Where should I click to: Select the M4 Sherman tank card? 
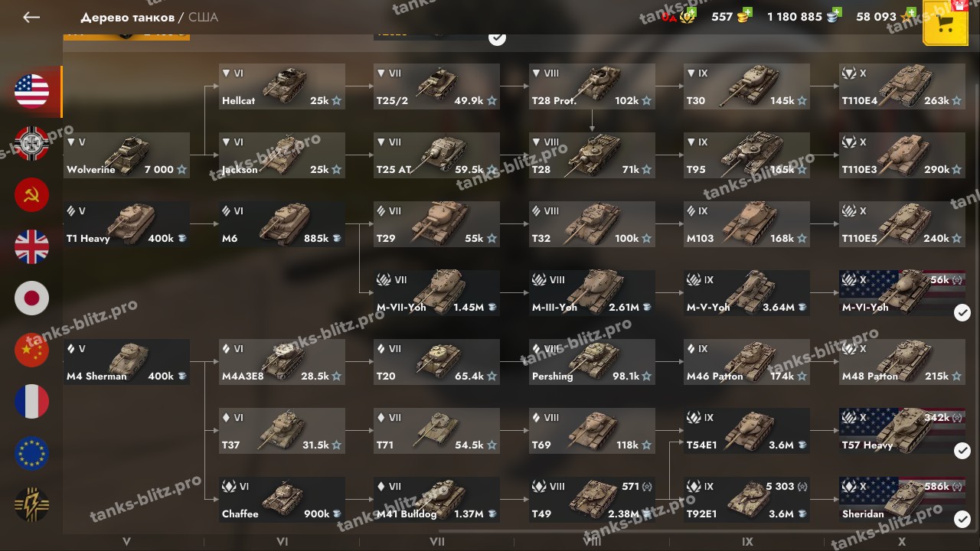click(x=126, y=362)
